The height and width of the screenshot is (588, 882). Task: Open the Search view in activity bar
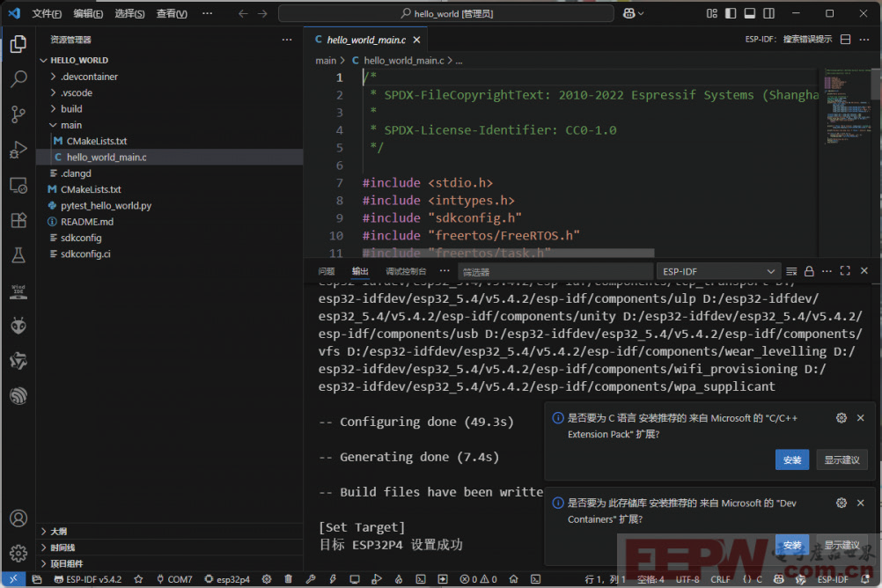click(18, 79)
